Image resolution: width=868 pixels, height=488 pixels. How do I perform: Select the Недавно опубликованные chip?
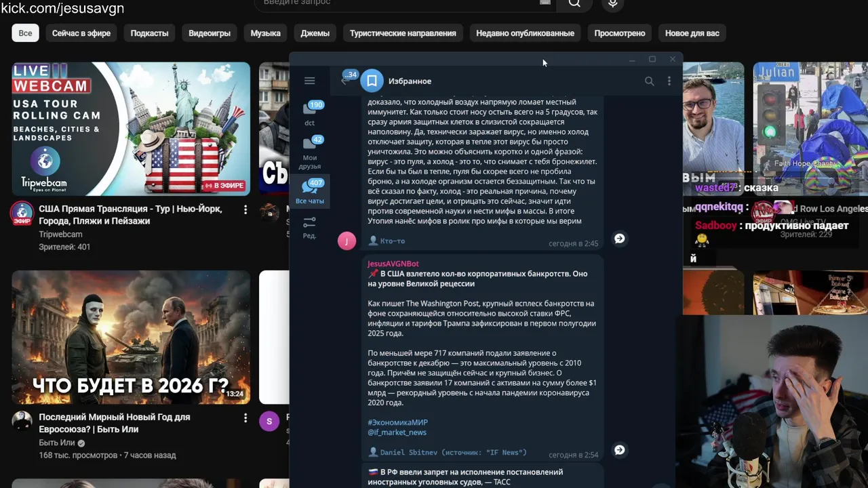click(525, 33)
